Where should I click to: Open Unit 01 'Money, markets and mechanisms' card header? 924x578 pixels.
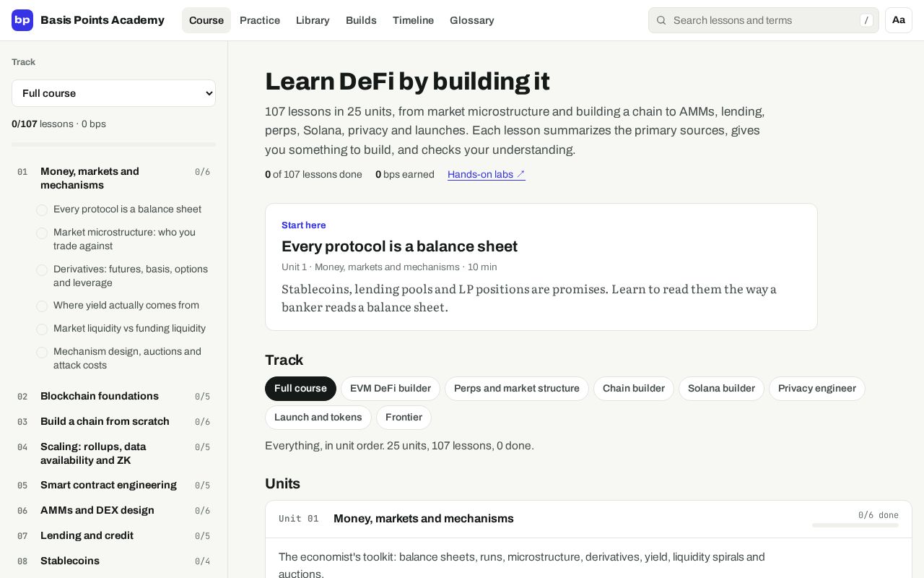[588, 519]
